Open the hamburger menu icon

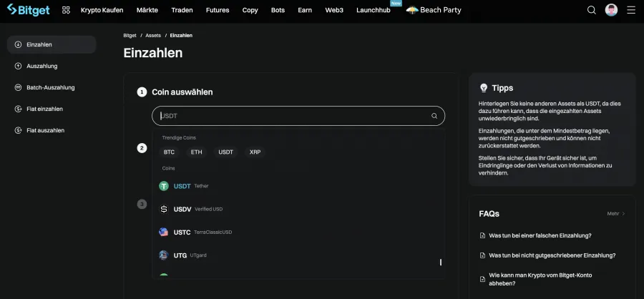point(630,10)
